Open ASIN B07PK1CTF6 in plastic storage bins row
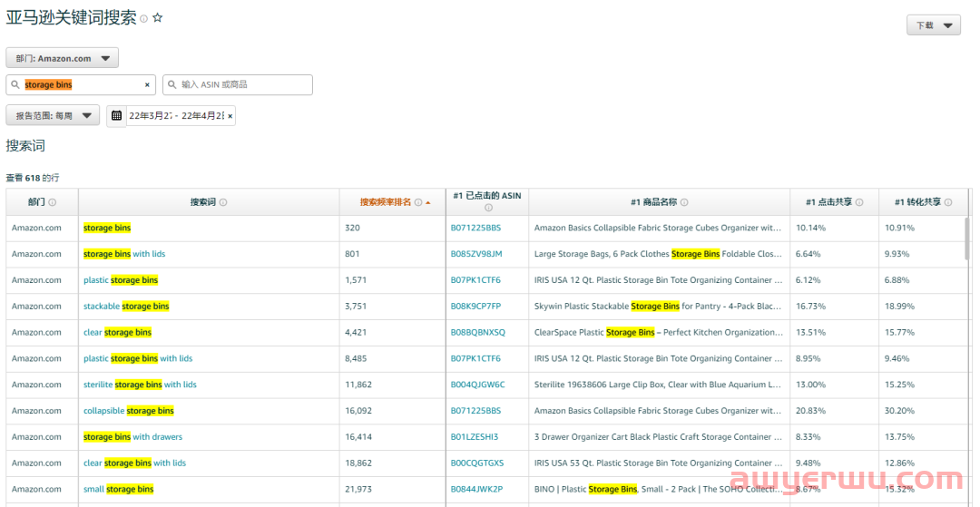The width and height of the screenshot is (980, 507). (x=475, y=280)
